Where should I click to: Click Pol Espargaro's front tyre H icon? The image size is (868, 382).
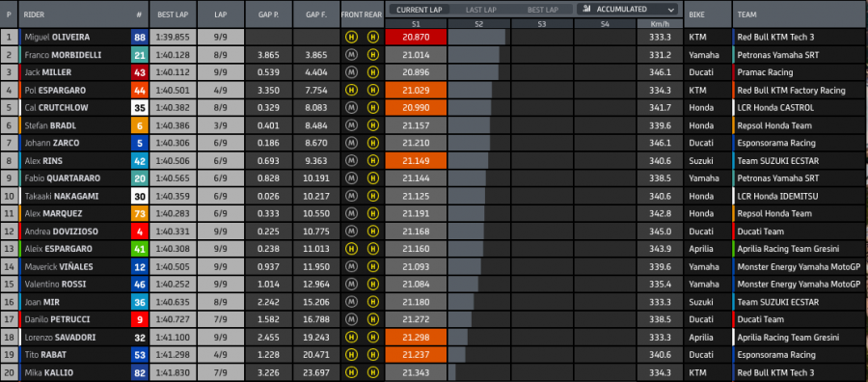click(x=350, y=91)
